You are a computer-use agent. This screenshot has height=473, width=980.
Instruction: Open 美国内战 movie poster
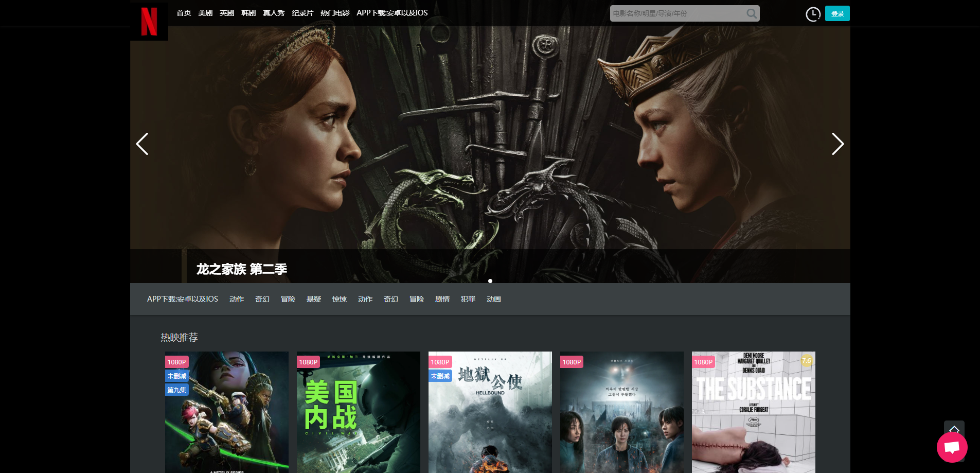pos(359,412)
